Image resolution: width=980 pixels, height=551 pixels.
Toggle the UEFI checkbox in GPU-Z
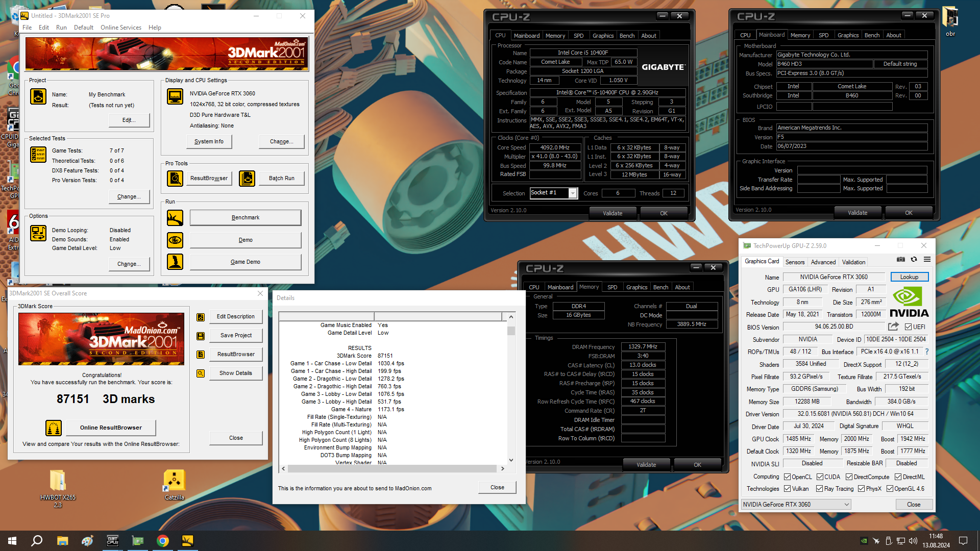point(909,327)
